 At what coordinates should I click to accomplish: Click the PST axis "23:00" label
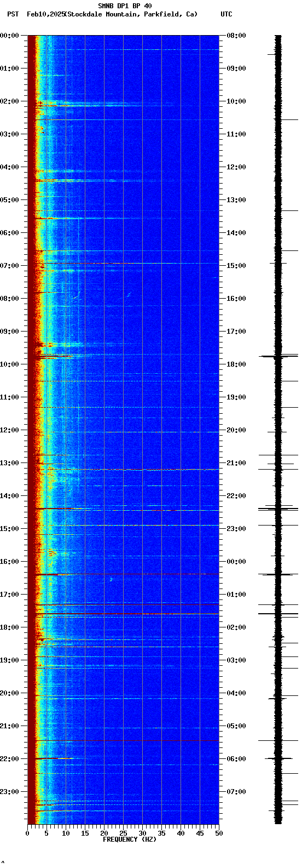[9, 792]
